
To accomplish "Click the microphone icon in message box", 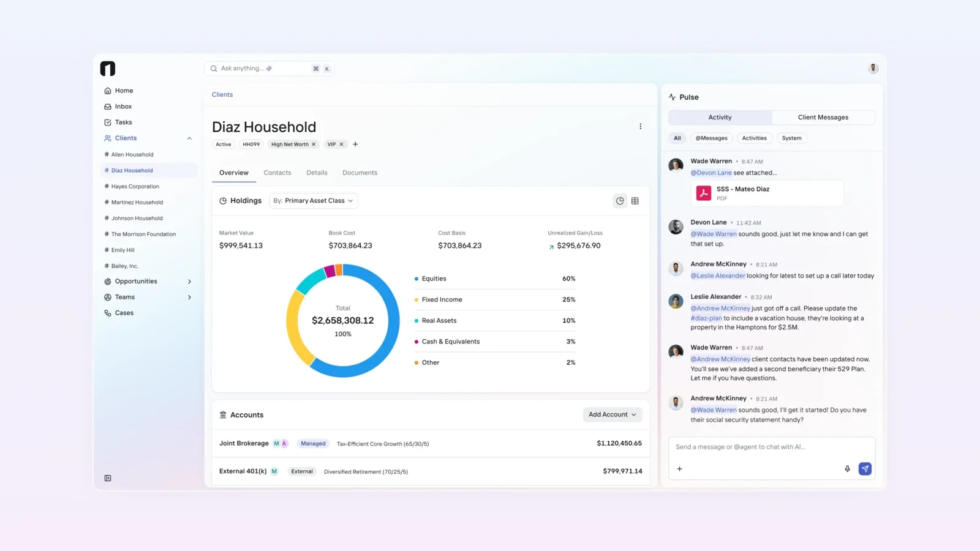I will (848, 469).
